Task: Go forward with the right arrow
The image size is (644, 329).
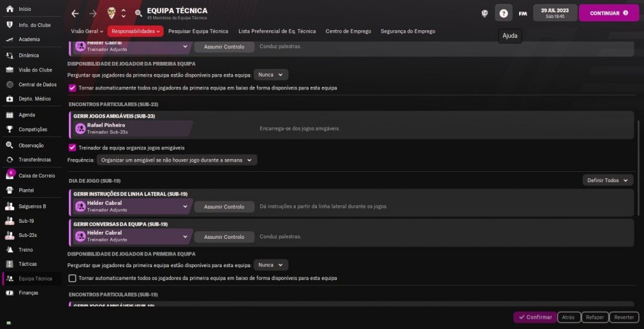Action: (x=93, y=14)
